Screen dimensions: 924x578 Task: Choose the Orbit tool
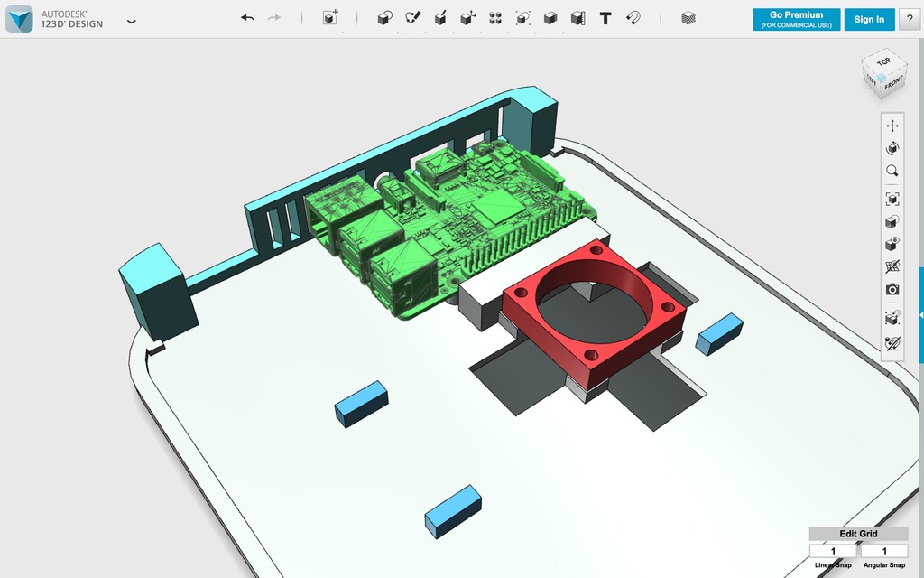click(892, 148)
